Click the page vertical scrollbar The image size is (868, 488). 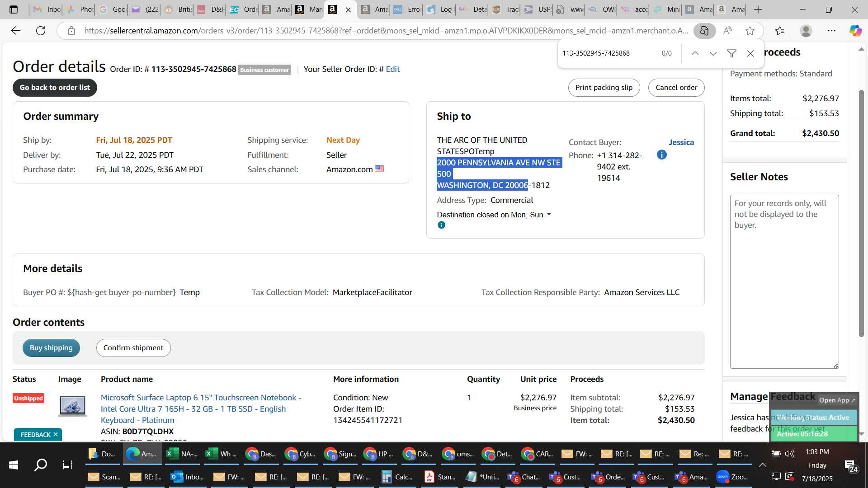tap(861, 212)
